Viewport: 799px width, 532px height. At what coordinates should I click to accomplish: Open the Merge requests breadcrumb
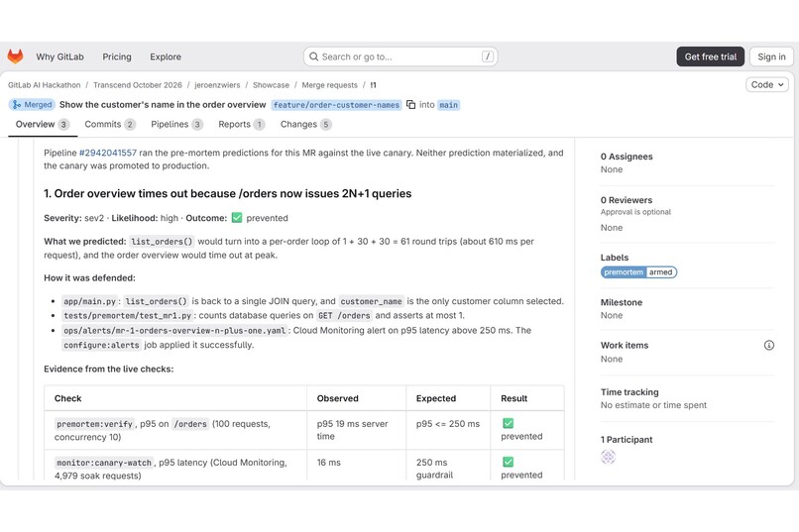[x=330, y=85]
